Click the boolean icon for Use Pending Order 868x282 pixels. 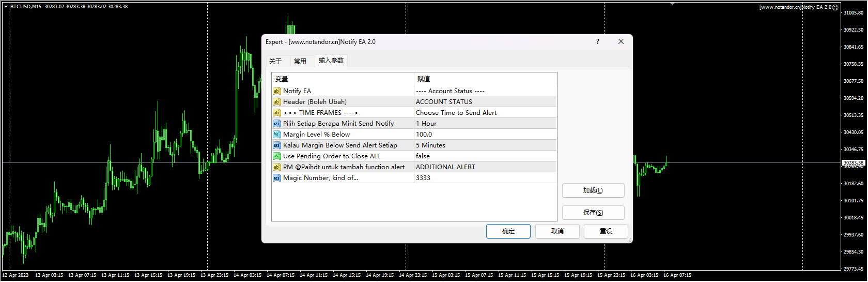[276, 156]
